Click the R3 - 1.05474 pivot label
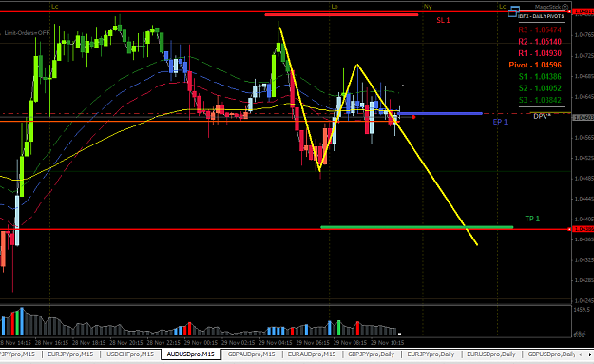The image size is (594, 364). pyautogui.click(x=540, y=29)
